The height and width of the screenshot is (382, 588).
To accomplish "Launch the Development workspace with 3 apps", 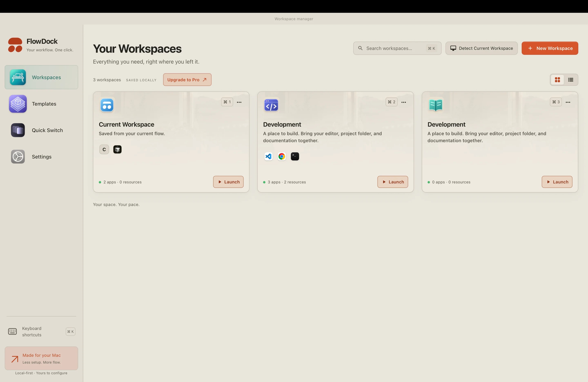I will tap(393, 182).
